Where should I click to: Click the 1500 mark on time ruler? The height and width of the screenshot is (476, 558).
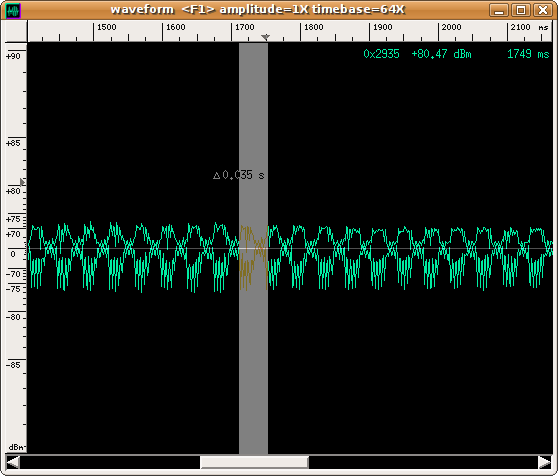107,27
